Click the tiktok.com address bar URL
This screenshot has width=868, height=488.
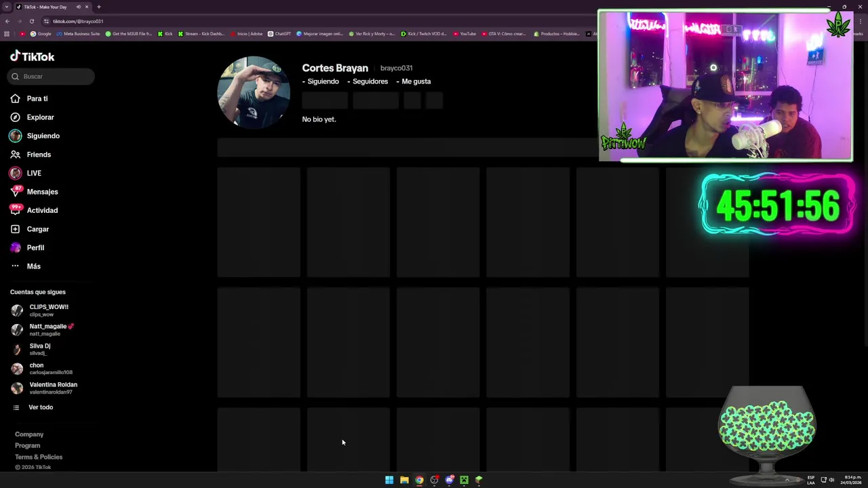pyautogui.click(x=78, y=21)
